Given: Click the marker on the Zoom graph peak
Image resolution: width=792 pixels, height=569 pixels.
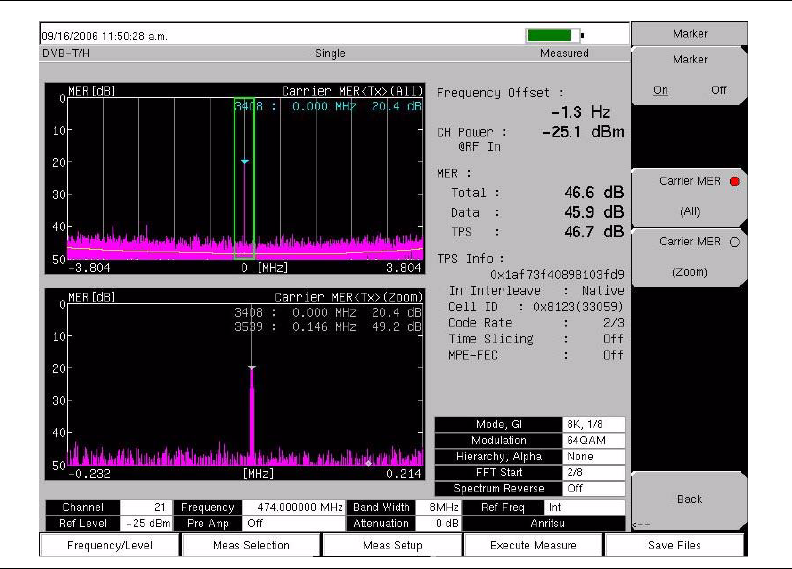Looking at the screenshot, I should pos(251,368).
